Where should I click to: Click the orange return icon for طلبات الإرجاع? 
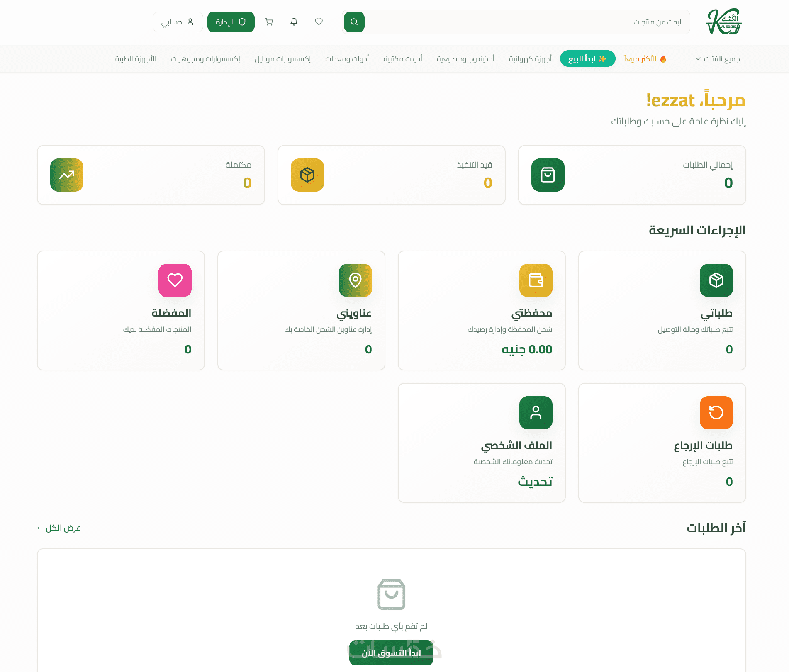click(x=716, y=413)
